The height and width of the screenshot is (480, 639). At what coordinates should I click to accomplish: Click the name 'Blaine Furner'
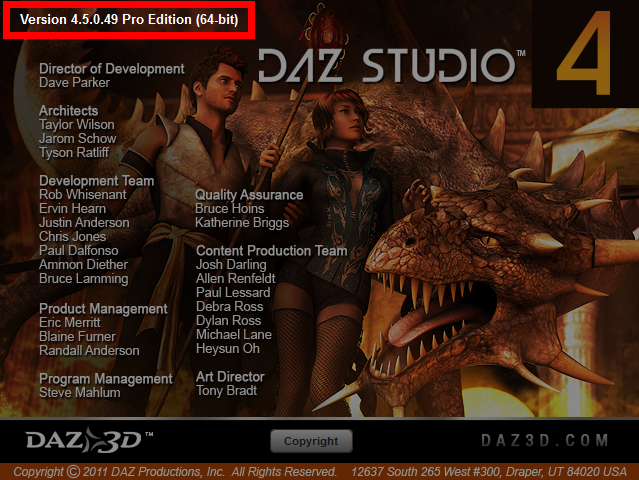(x=77, y=337)
